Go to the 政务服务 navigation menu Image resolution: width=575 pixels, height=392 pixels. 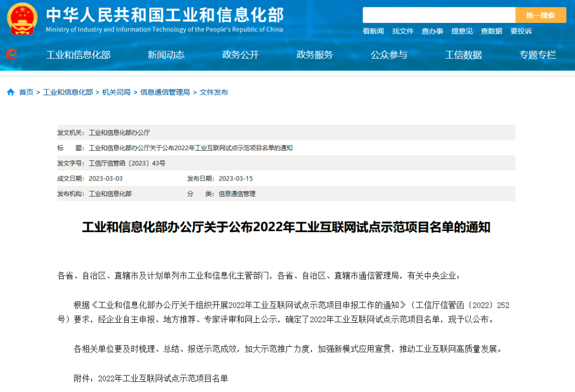coord(315,54)
